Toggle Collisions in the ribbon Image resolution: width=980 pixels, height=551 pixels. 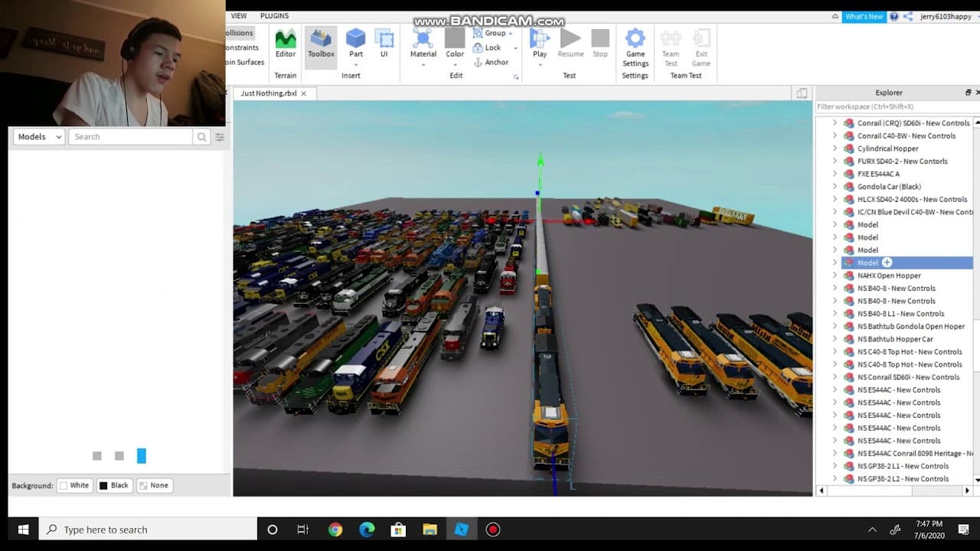[x=239, y=33]
